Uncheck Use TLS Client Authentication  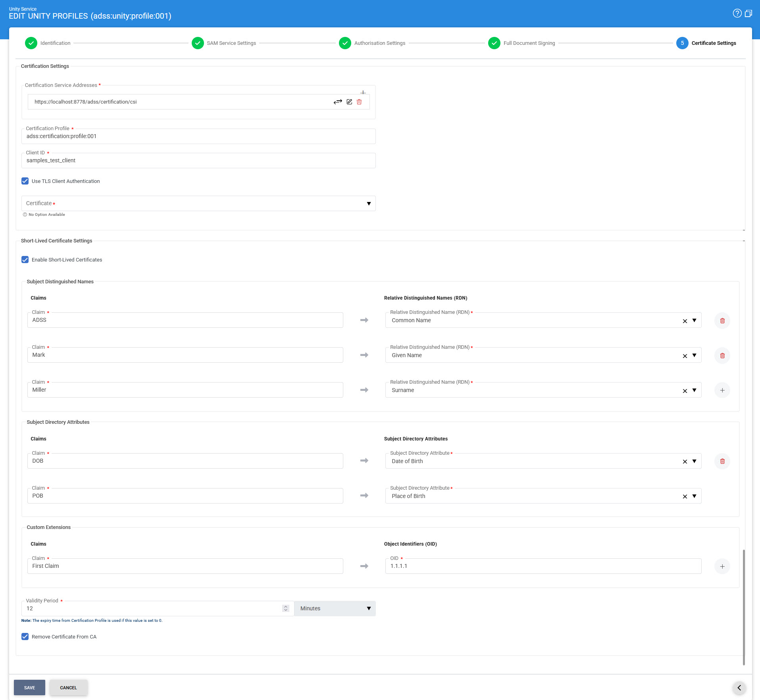[25, 181]
